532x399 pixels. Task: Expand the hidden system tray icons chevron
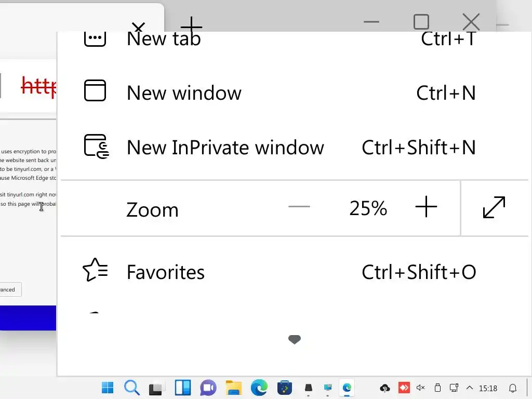click(470, 388)
